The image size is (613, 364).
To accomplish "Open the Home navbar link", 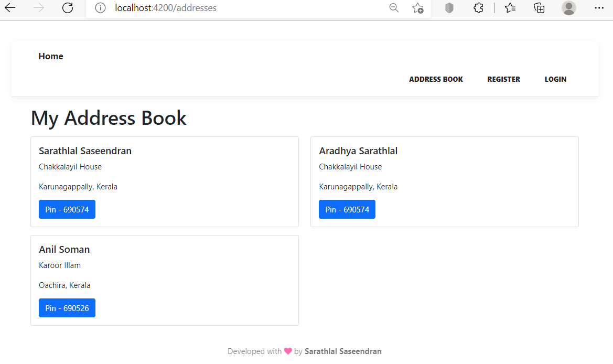I will click(x=51, y=56).
